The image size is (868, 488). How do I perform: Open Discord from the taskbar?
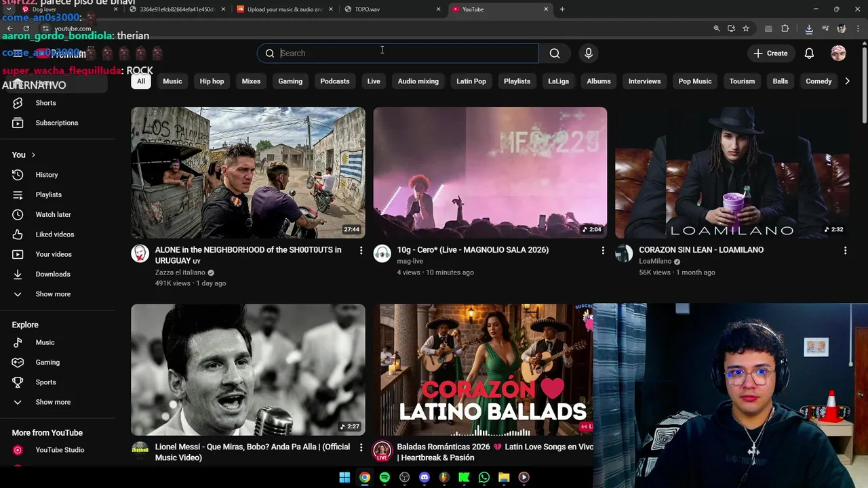pyautogui.click(x=425, y=477)
